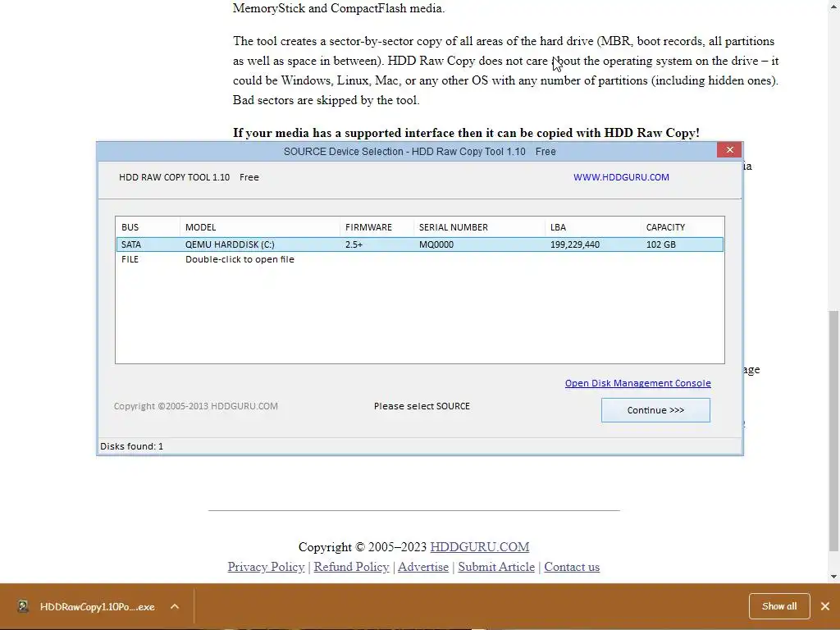Screen dimensions: 840x630
Task: Click the FIRMWARE column header
Action: click(x=377, y=227)
